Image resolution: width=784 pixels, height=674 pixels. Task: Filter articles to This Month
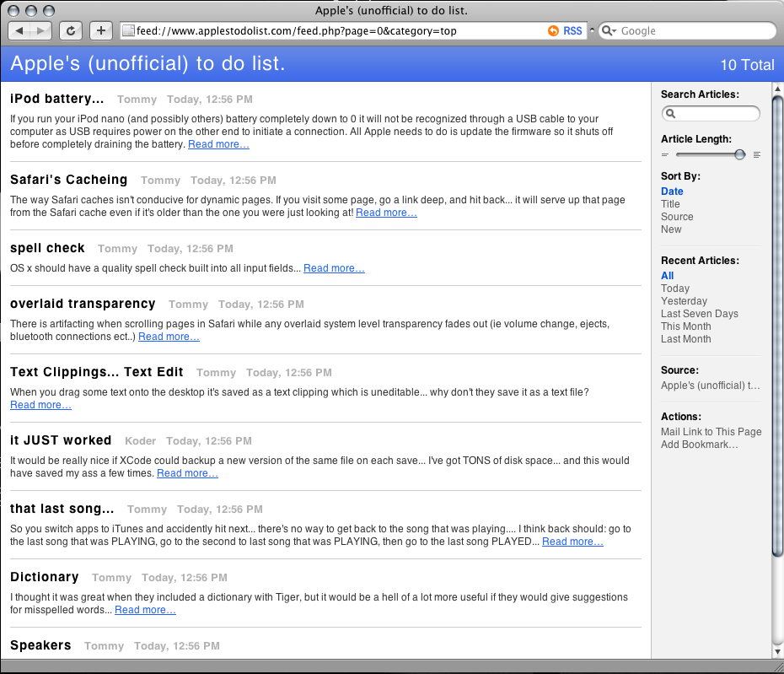(x=685, y=326)
